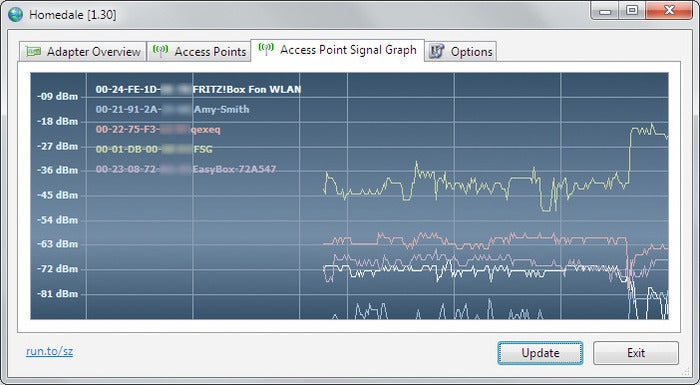This screenshot has height=385, width=700.
Task: Select the Access Point Signal Graph tab
Action: [337, 50]
